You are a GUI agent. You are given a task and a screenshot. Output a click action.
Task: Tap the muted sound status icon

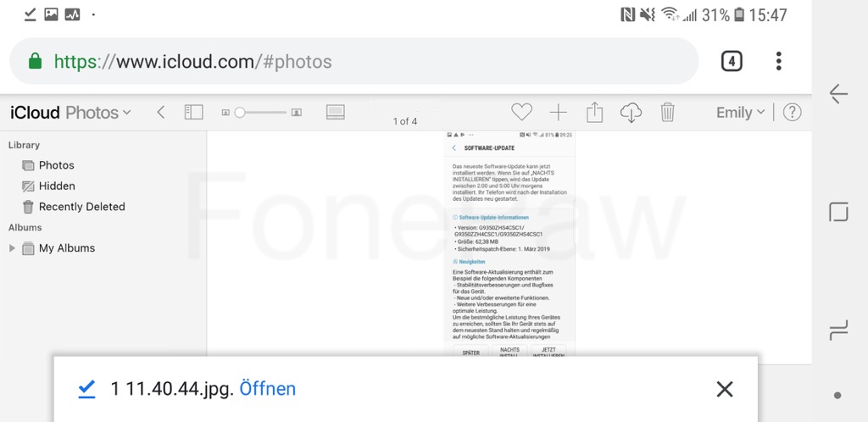[x=647, y=15]
